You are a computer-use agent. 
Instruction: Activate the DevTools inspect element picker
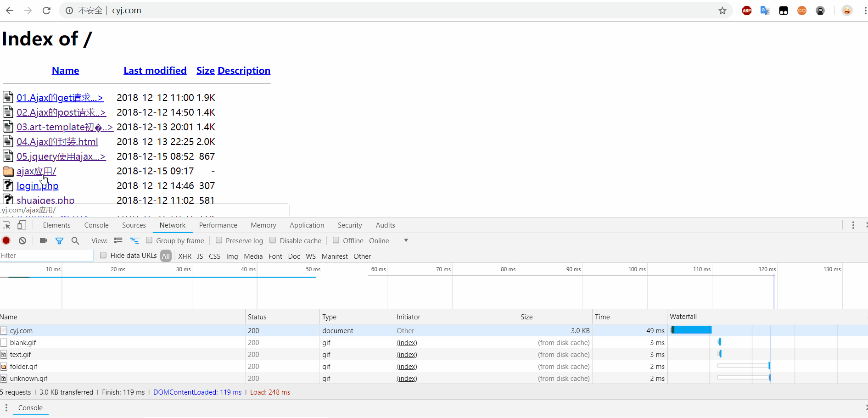[6, 225]
